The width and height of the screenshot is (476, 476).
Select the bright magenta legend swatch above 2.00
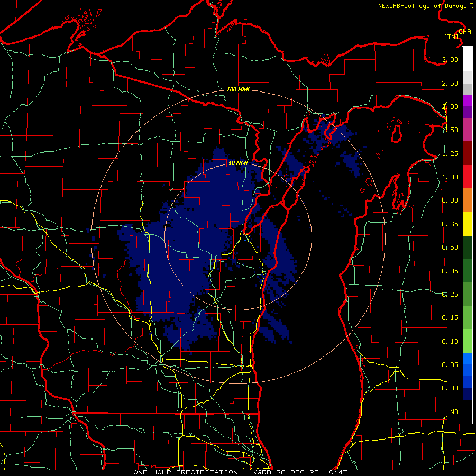point(467,100)
